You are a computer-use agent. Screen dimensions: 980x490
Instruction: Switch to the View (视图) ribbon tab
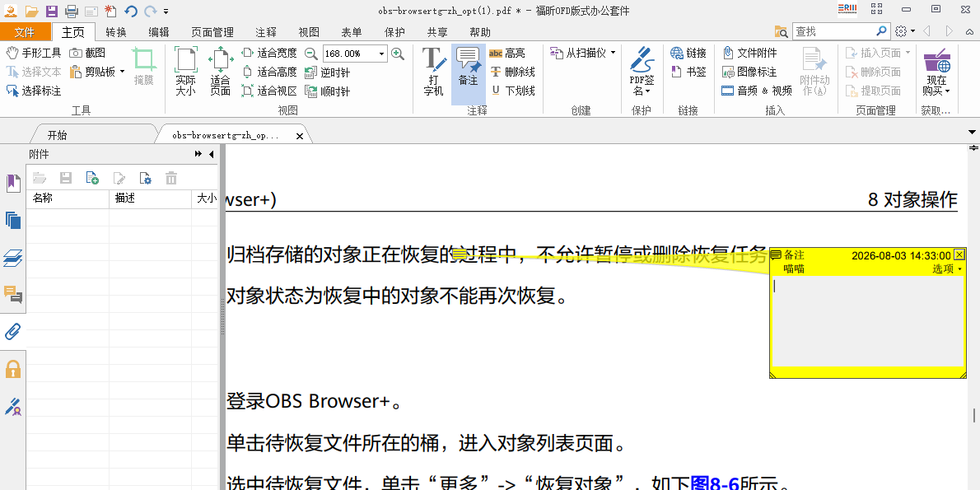309,32
